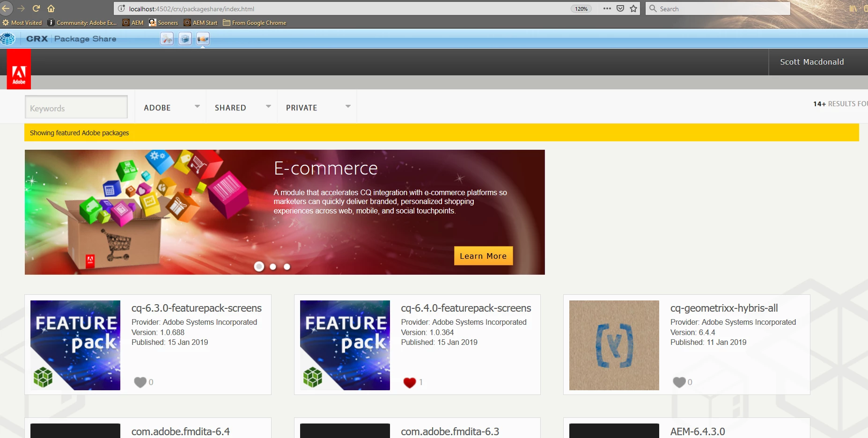This screenshot has width=868, height=438.
Task: Open the AEM bookmark
Action: pos(133,22)
